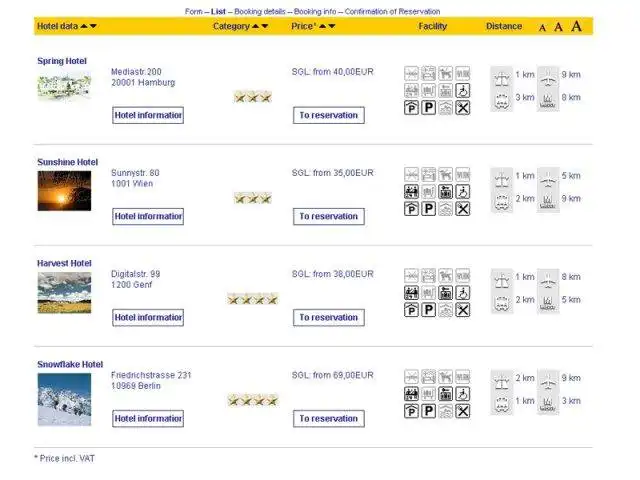
Task: Select the largest font size A
Action: pyautogui.click(x=576, y=26)
